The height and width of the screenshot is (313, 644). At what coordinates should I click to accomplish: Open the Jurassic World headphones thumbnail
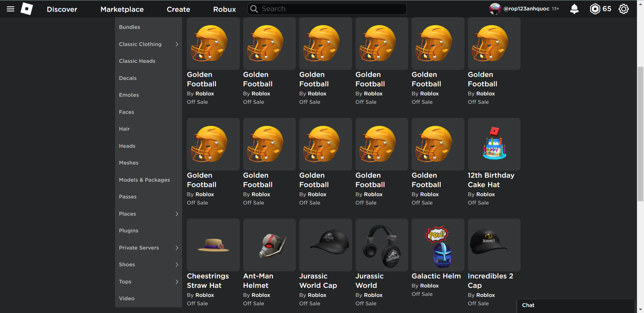click(x=382, y=245)
